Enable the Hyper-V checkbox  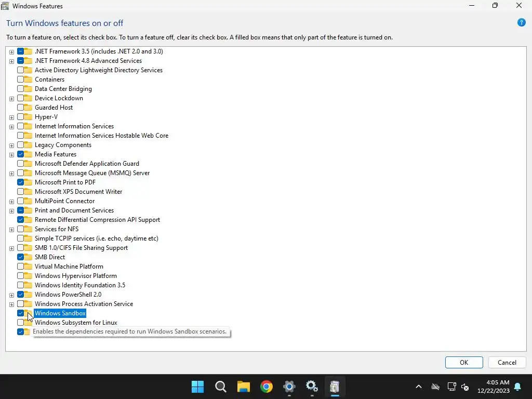(x=20, y=117)
